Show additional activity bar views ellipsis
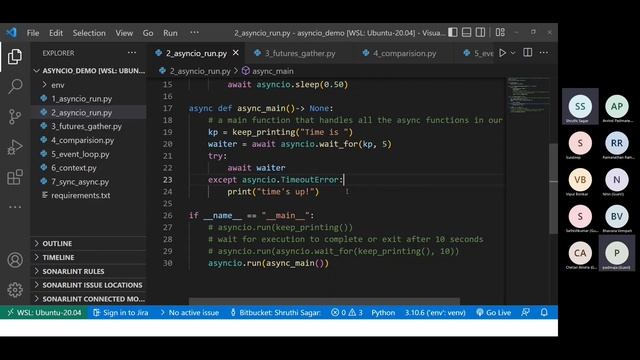Image resolution: width=640 pixels, height=360 pixels. 15,207
